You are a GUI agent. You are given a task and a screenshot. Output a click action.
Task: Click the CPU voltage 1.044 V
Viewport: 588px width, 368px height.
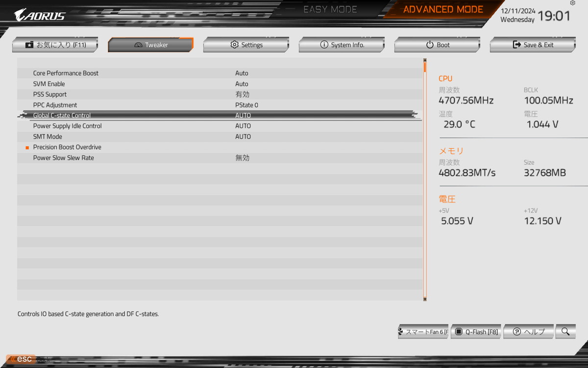point(542,125)
